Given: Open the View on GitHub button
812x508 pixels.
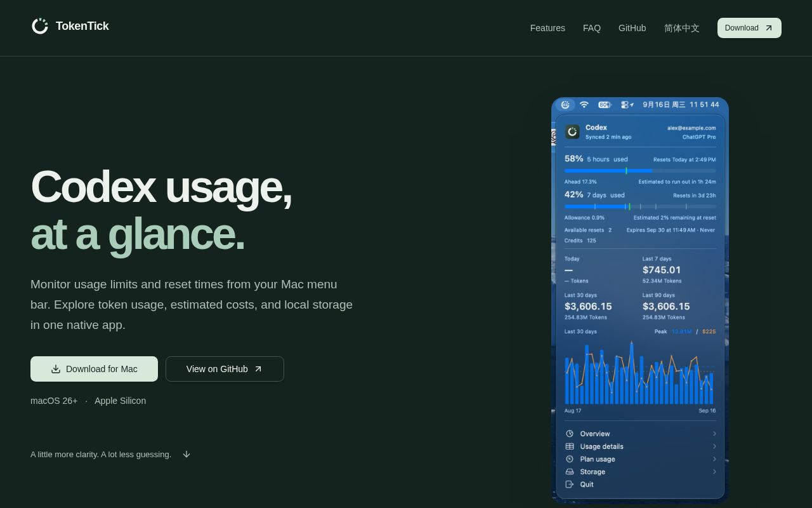Looking at the screenshot, I should tap(225, 369).
